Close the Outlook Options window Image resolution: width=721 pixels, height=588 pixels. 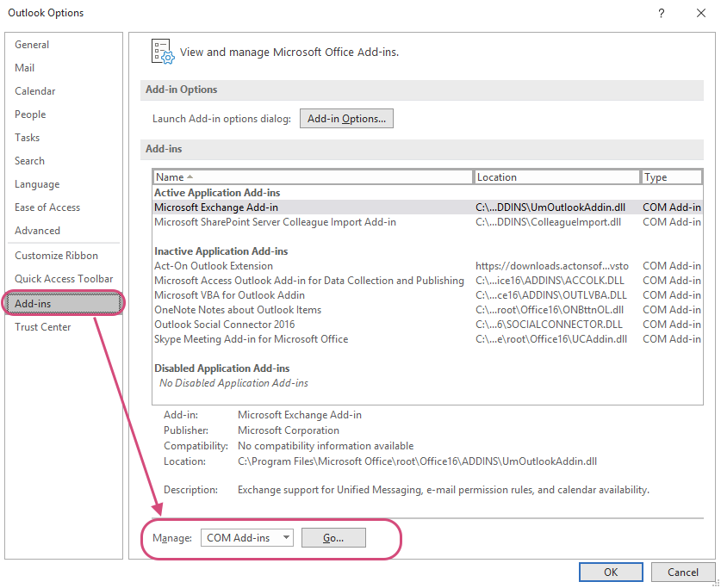click(x=701, y=13)
